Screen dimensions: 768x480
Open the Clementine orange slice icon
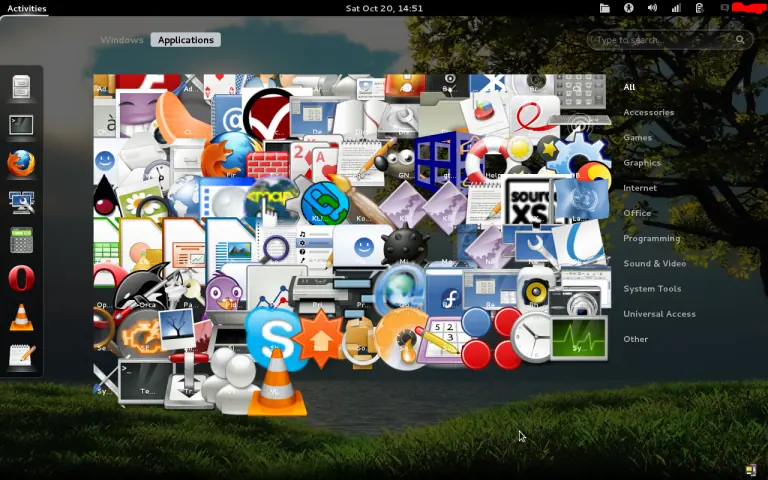[x=182, y=118]
